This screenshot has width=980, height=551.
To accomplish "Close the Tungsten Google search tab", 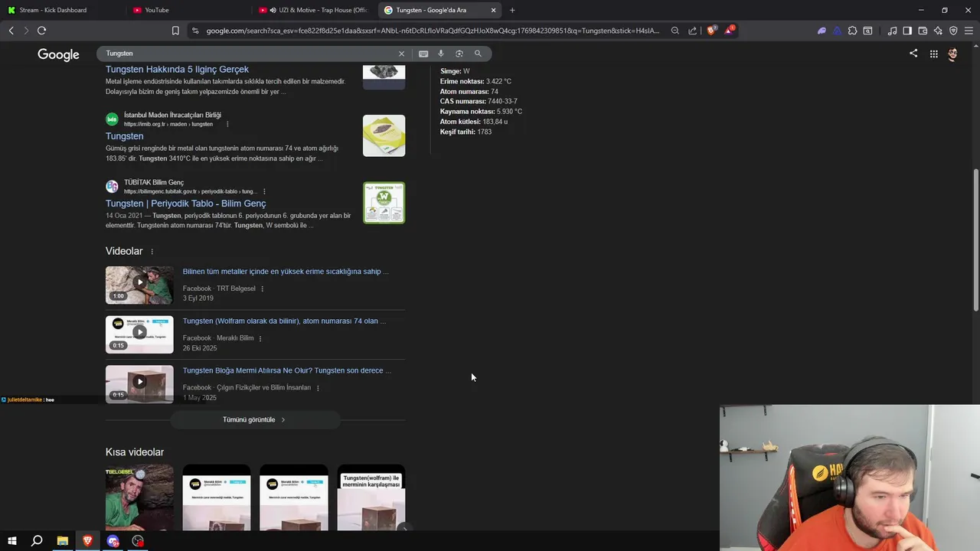I will 493,10.
